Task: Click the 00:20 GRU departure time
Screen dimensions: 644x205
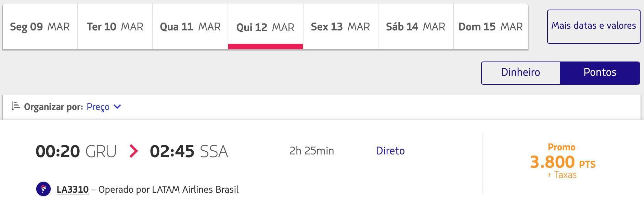Action: [76, 151]
